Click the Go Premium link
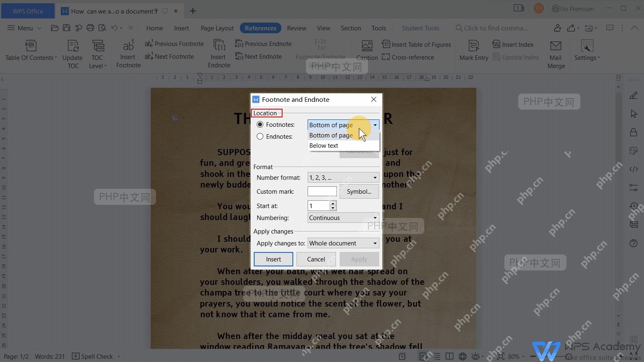The width and height of the screenshot is (644, 362). pyautogui.click(x=573, y=9)
